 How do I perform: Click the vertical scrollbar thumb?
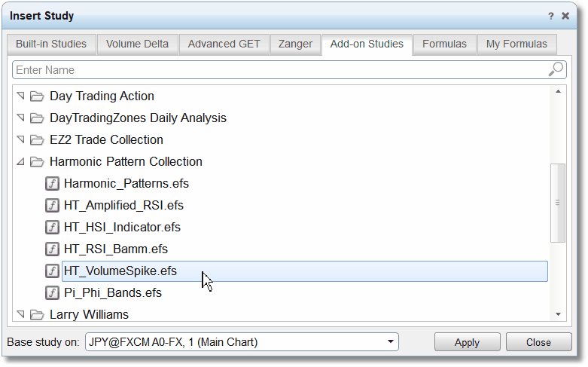pyautogui.click(x=558, y=203)
